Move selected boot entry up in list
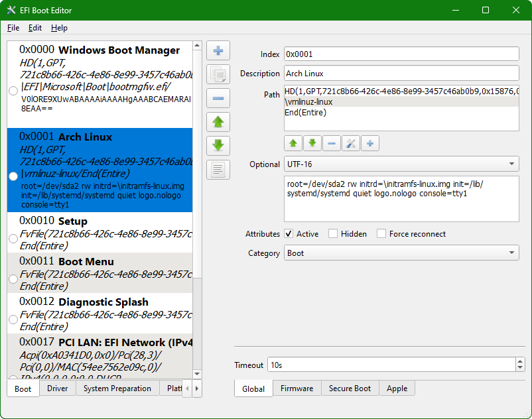This screenshot has height=419, width=532. [218, 122]
